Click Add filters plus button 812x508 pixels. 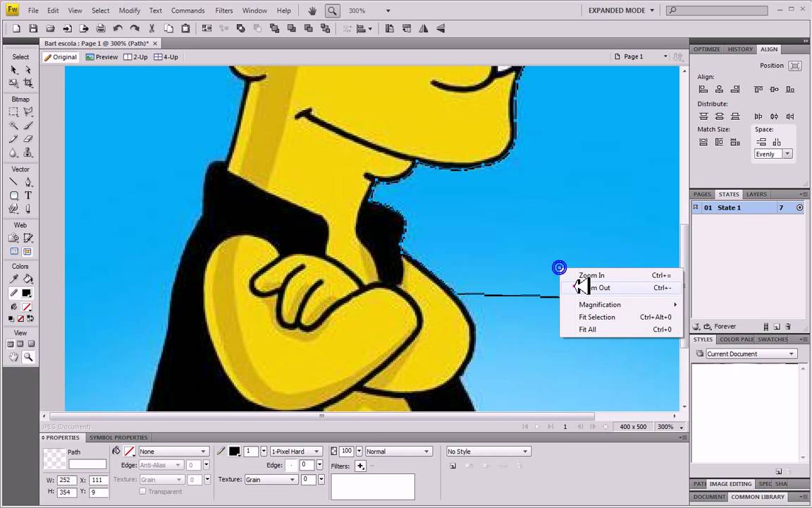[360, 466]
